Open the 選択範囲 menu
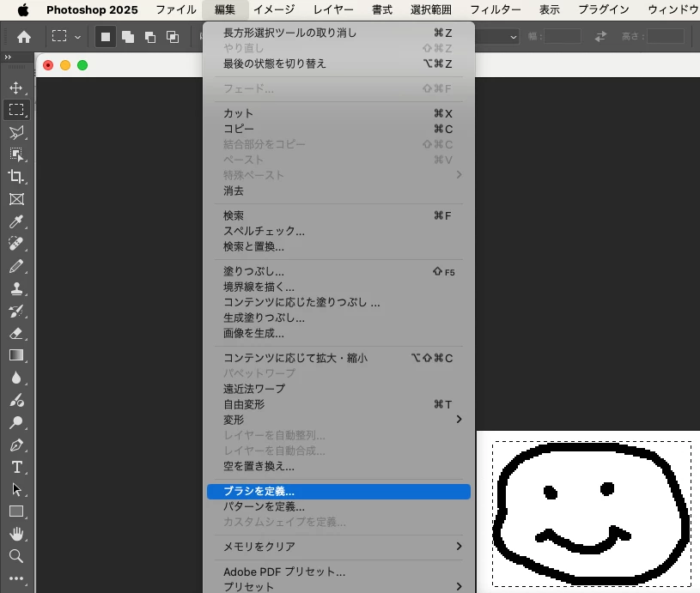Screen dimensions: 700x593 (431, 9)
